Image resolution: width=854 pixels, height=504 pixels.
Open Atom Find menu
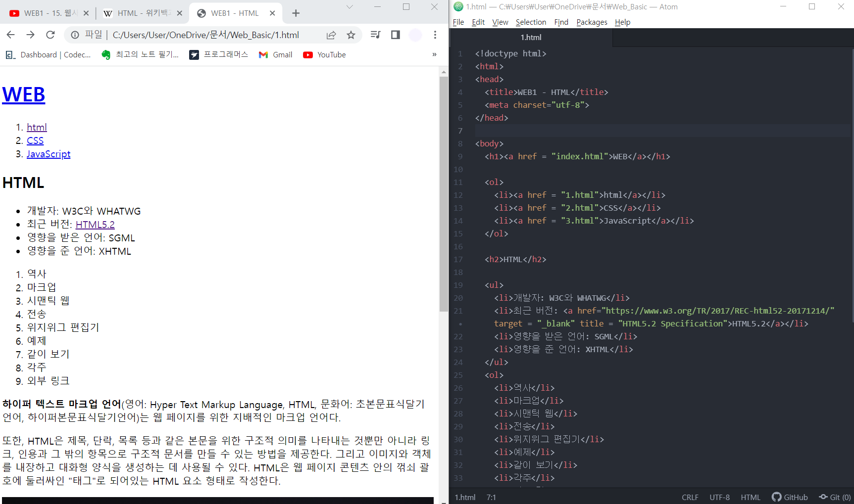[561, 22]
